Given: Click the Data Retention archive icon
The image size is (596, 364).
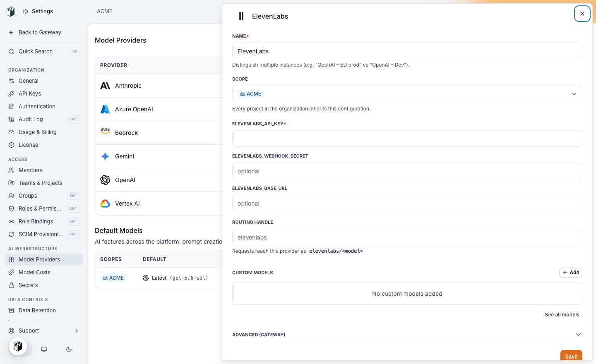Looking at the screenshot, I should pos(12,310).
